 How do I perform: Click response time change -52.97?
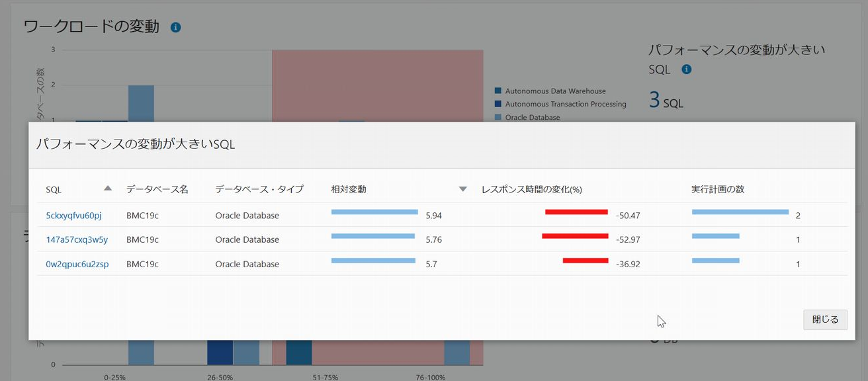click(x=628, y=239)
